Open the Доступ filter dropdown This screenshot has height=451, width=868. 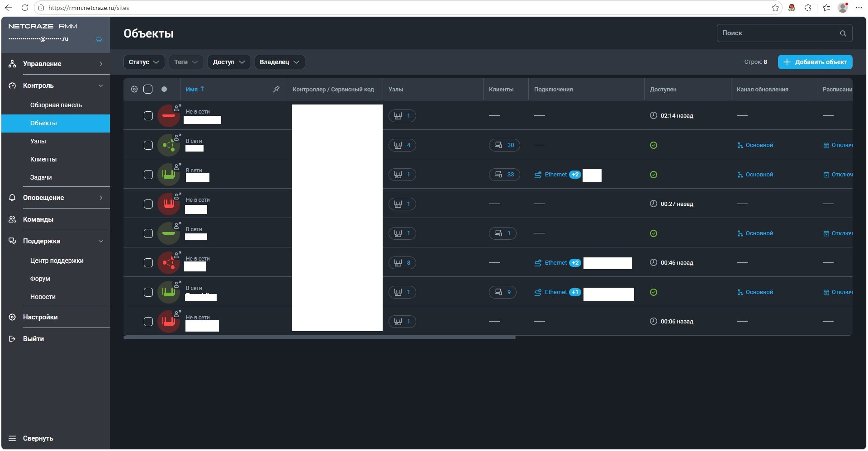coord(229,62)
